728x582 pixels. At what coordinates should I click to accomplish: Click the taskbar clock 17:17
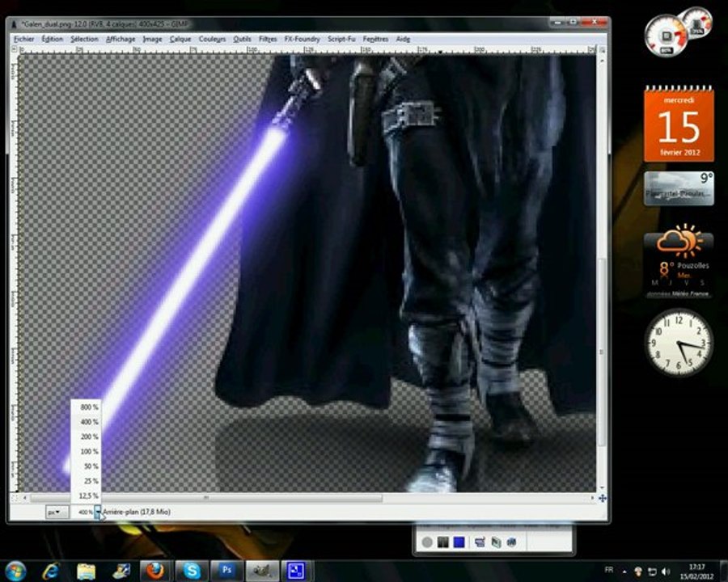point(696,571)
